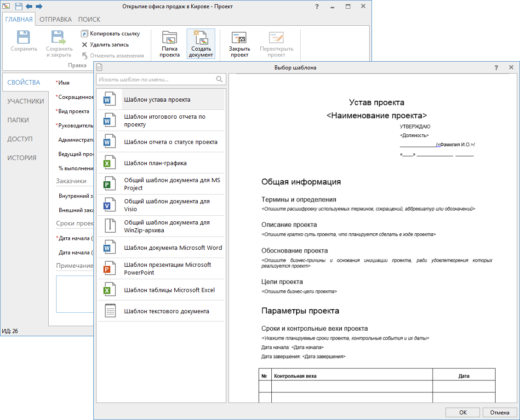Click the 'ИД: 26' status bar text
The image size is (520, 420).
click(10, 331)
